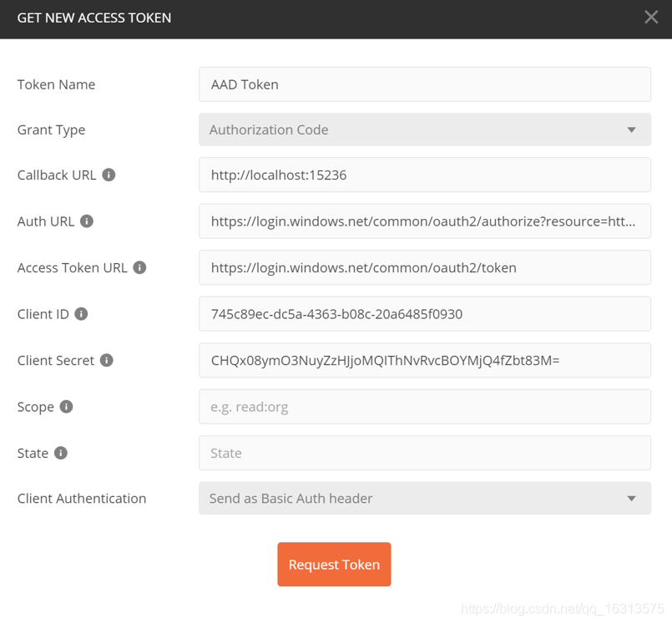Click info icon next to State label
This screenshot has height=624, width=672.
point(61,453)
